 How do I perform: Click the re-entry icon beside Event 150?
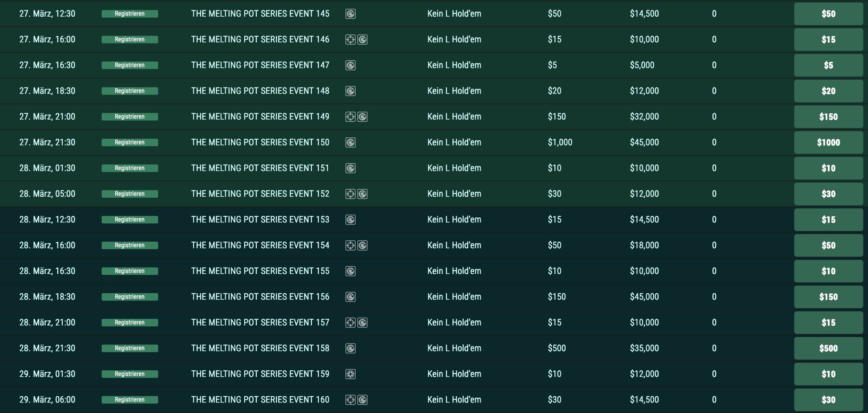[x=350, y=142]
